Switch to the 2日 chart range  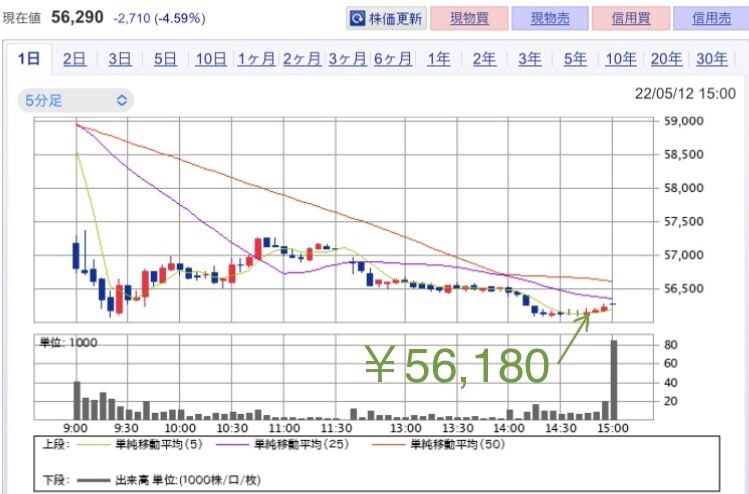tap(75, 59)
